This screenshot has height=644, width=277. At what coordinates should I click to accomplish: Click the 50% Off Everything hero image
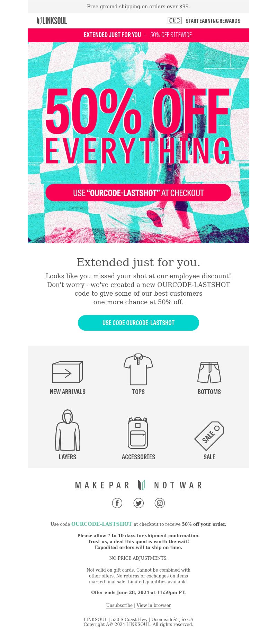(x=138, y=143)
